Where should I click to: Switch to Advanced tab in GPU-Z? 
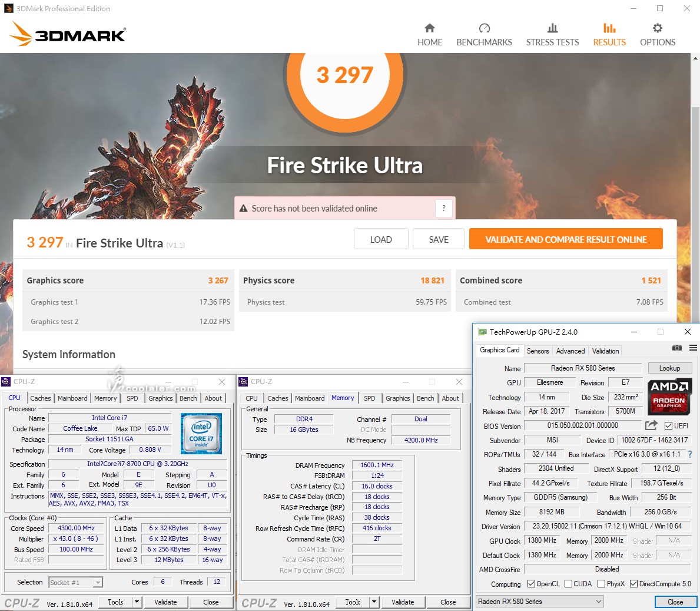click(x=570, y=351)
